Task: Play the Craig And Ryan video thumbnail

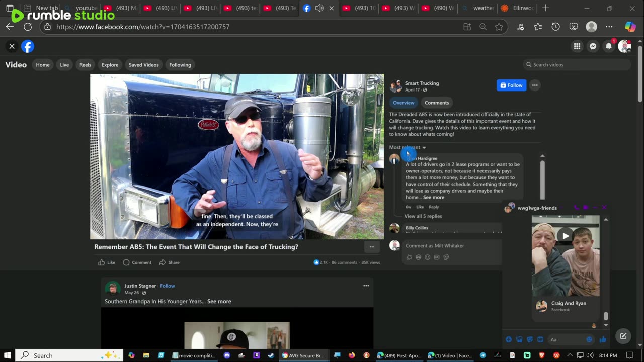Action: pos(566,236)
